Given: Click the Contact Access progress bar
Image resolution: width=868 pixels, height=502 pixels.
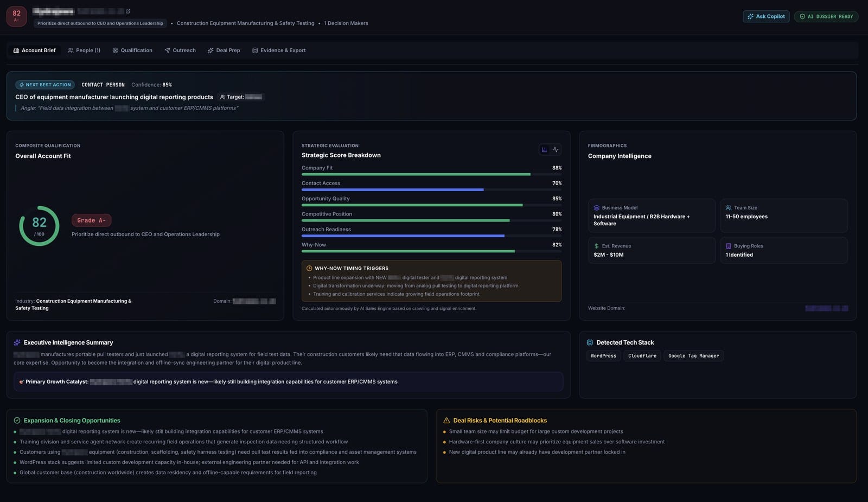Looking at the screenshot, I should [431, 189].
